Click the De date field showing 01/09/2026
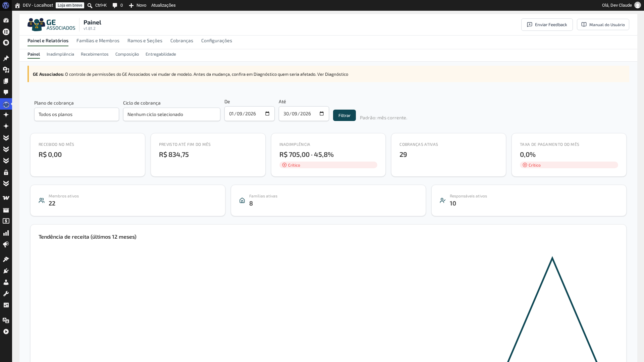Viewport: 644px width, 362px height. (250, 114)
